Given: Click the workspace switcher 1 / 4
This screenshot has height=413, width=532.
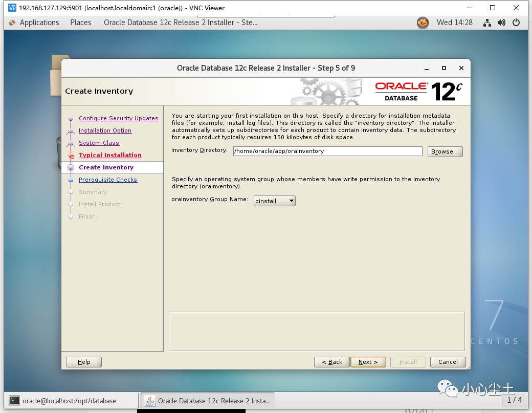Looking at the screenshot, I should pos(515,400).
